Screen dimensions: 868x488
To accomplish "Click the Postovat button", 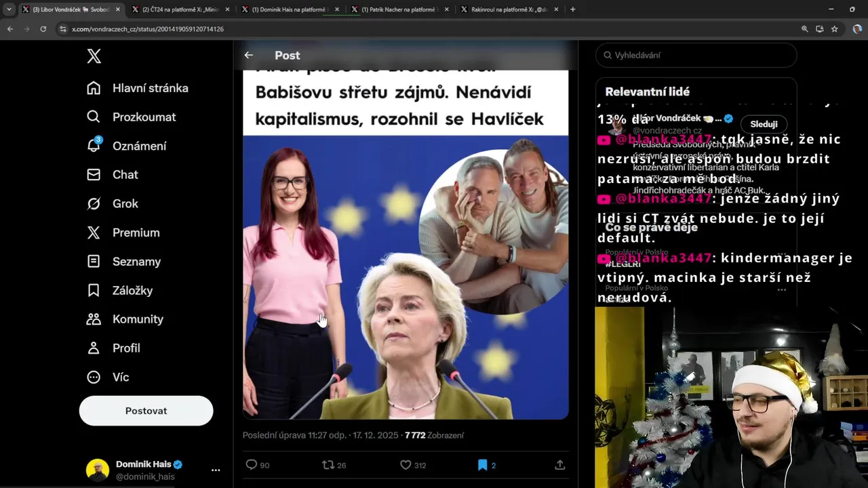I will 146,411.
